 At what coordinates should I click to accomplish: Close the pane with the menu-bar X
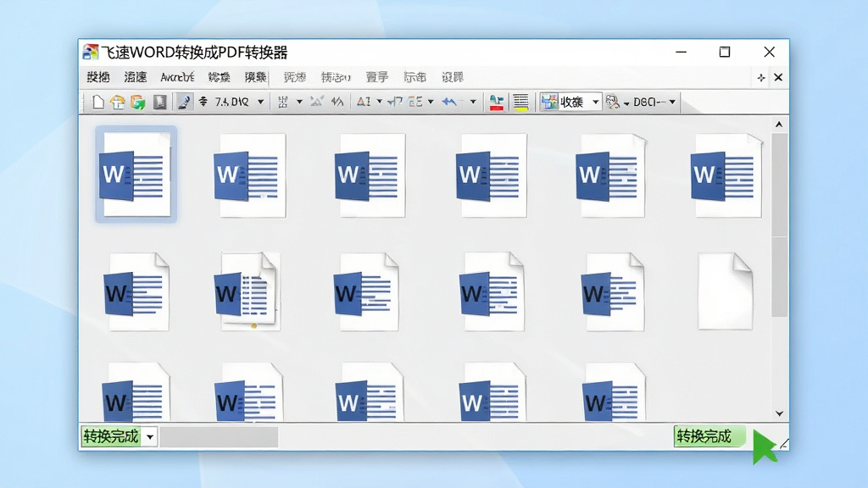pyautogui.click(x=778, y=77)
